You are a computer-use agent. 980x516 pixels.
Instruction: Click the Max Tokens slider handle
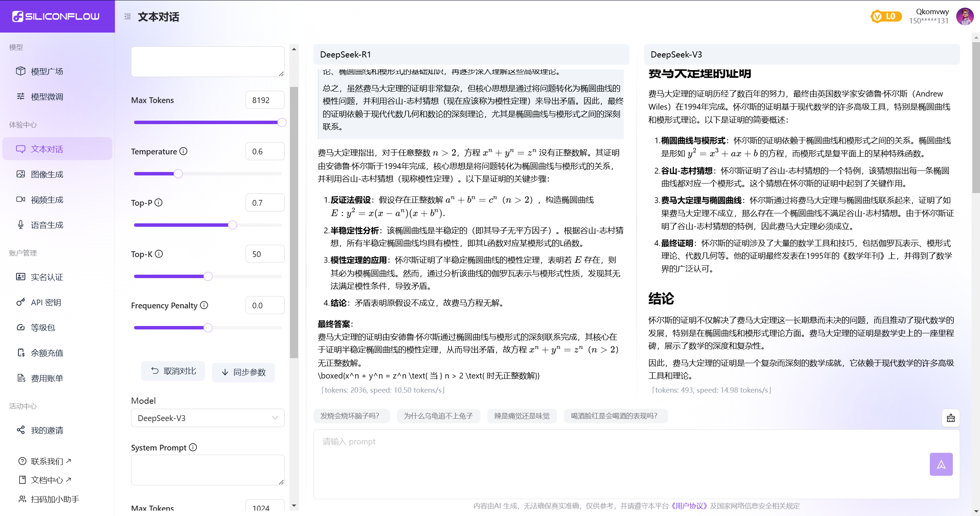coord(282,123)
